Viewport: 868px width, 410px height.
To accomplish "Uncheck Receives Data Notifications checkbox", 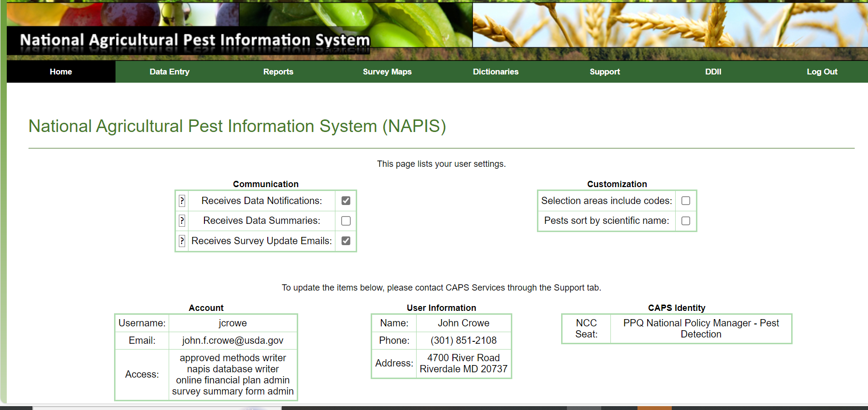I will (x=346, y=201).
